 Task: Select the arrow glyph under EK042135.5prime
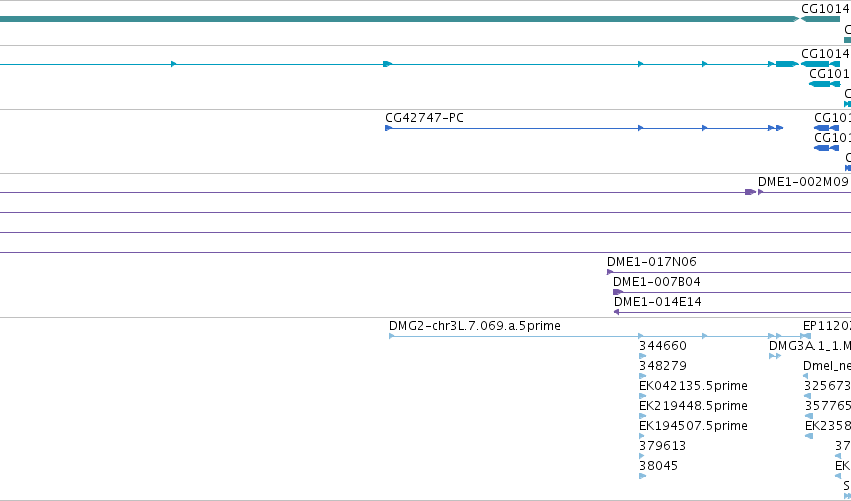click(x=643, y=396)
